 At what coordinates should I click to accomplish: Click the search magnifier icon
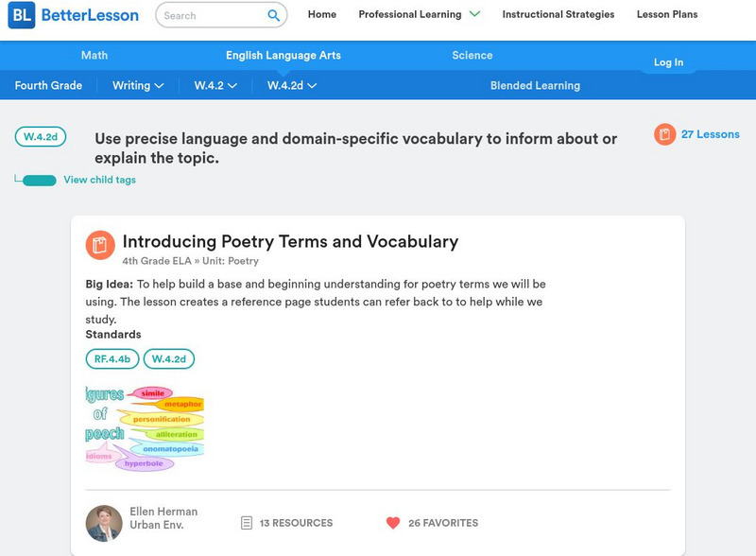point(273,15)
